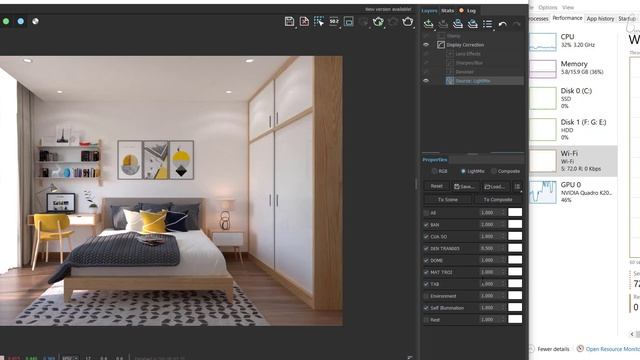Select the GPU 0 graph in Task Manager
Image resolution: width=640 pixels, height=360 pixels.
tap(542, 192)
